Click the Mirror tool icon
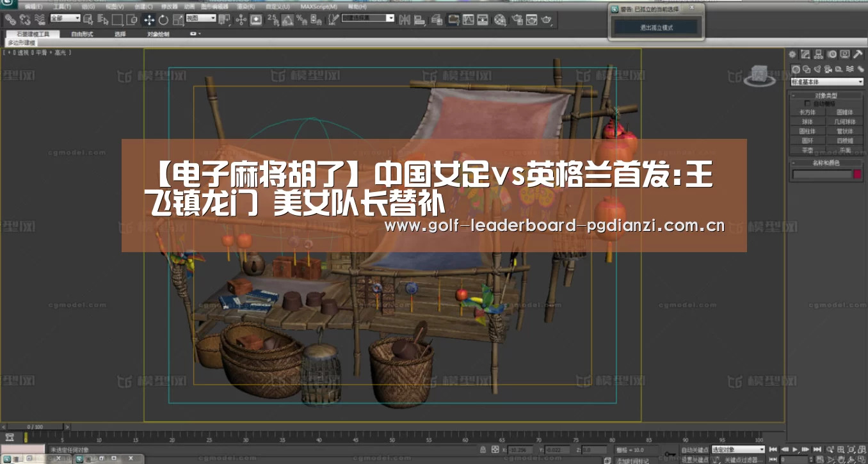 [x=405, y=20]
